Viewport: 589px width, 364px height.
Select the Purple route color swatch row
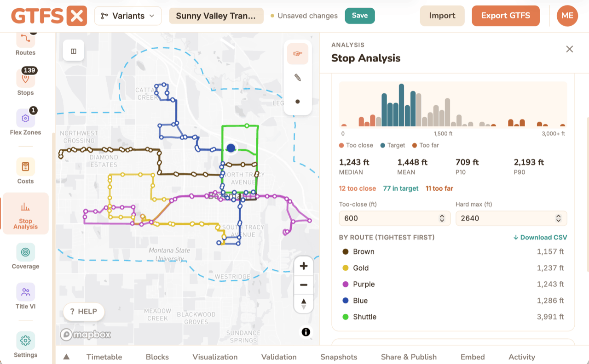click(x=453, y=284)
